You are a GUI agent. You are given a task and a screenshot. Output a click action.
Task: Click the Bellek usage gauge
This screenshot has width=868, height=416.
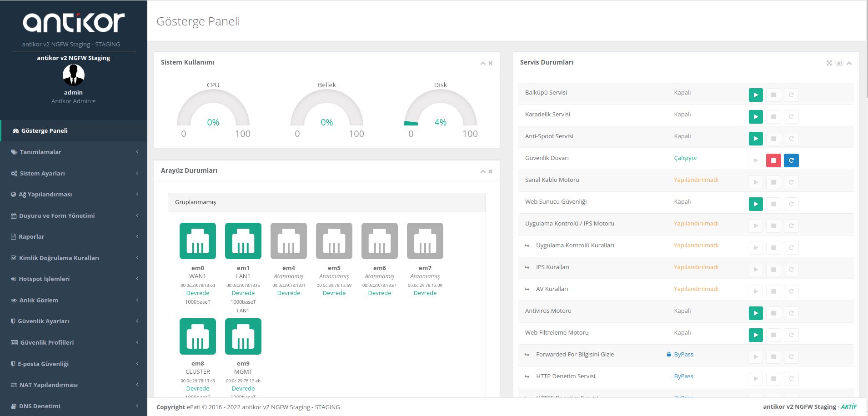point(327,108)
